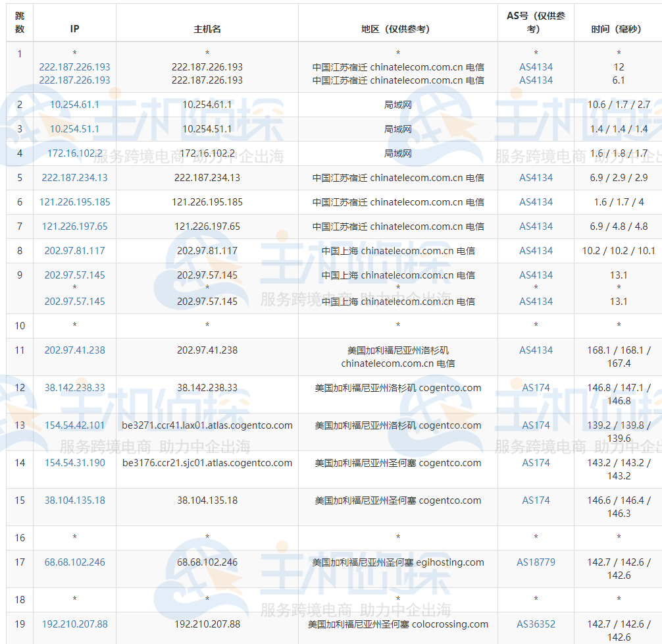Open IP link 192.210.207.88 on hop 19
This screenshot has height=644, width=662.
click(x=74, y=624)
